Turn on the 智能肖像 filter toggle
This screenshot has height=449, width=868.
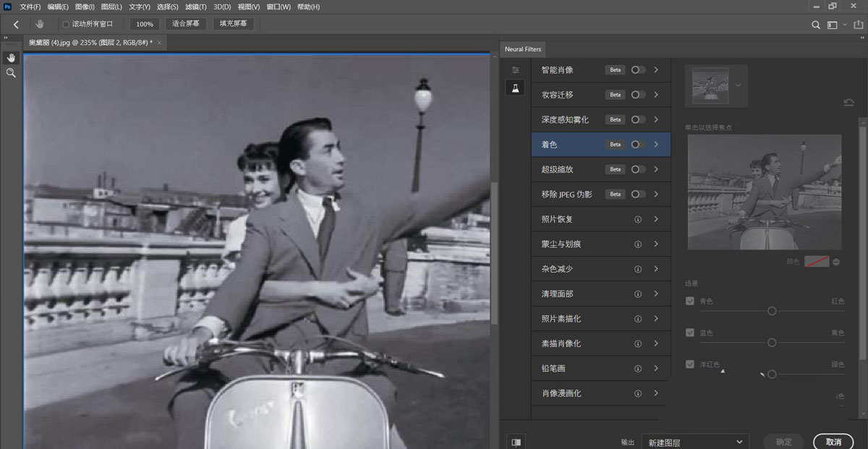(x=637, y=70)
